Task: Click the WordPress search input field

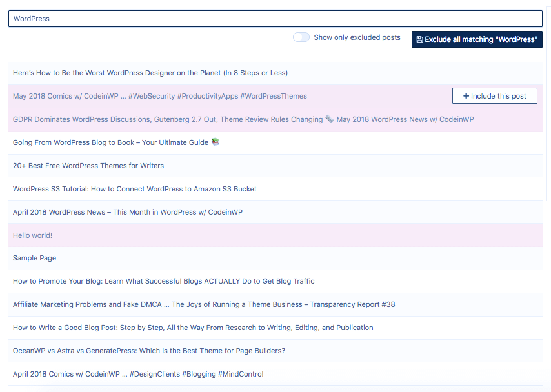Action: [x=275, y=19]
